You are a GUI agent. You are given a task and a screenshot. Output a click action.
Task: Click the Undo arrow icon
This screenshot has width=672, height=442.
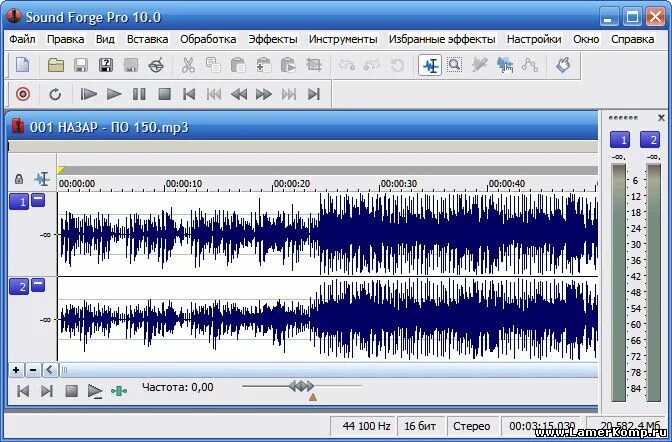coord(347,65)
